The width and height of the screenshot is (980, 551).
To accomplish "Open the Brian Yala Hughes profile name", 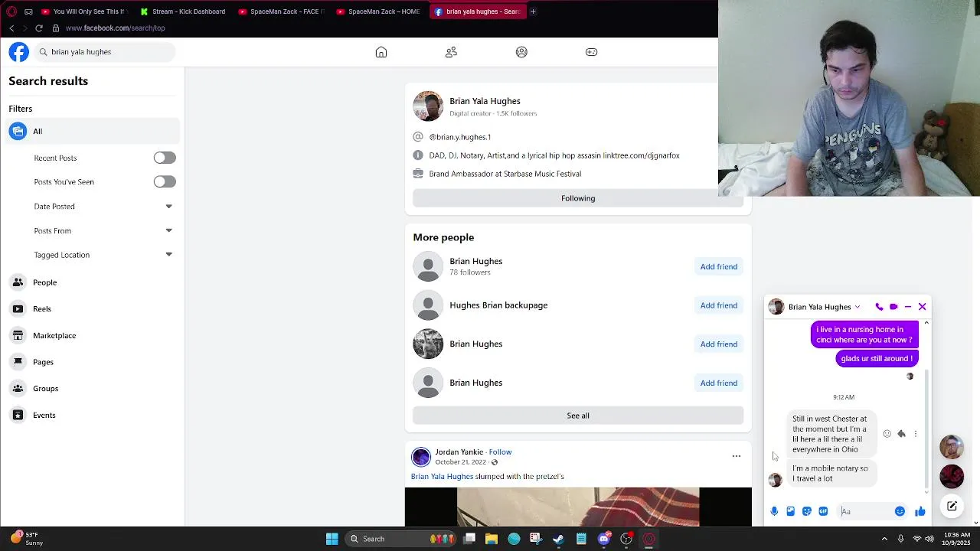I will 485,101.
